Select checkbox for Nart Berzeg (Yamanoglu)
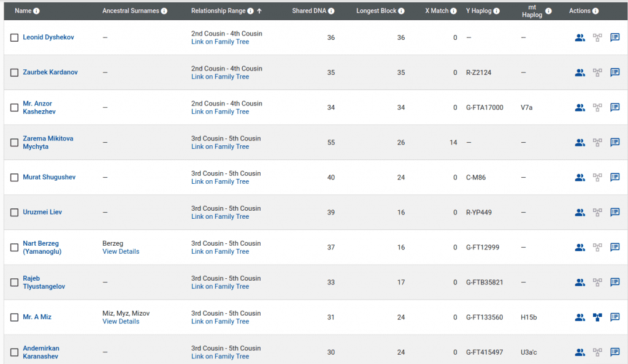Viewport: 628px width, 364px height. pyautogui.click(x=15, y=248)
